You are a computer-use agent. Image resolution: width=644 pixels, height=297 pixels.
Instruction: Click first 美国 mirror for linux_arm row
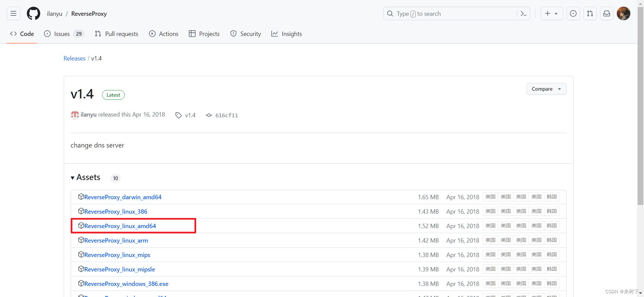click(490, 240)
